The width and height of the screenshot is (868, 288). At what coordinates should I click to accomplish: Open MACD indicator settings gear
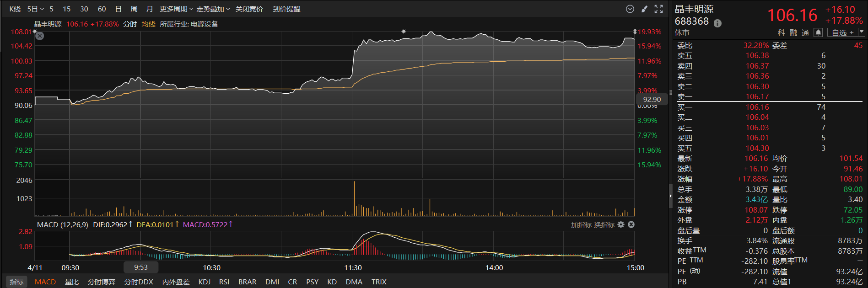621,224
